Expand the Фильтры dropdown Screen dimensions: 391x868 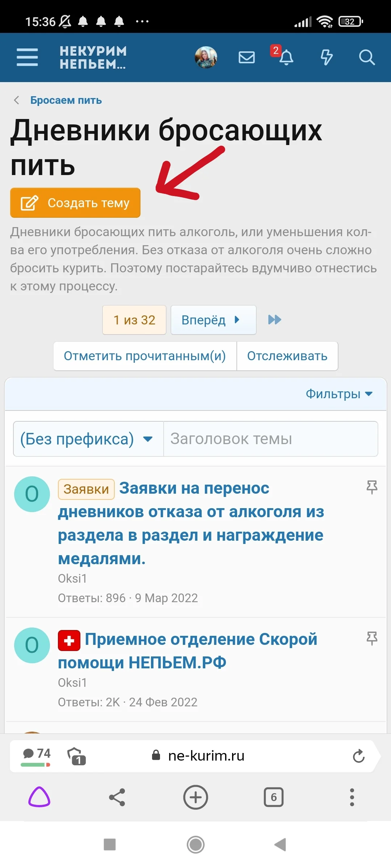(339, 394)
